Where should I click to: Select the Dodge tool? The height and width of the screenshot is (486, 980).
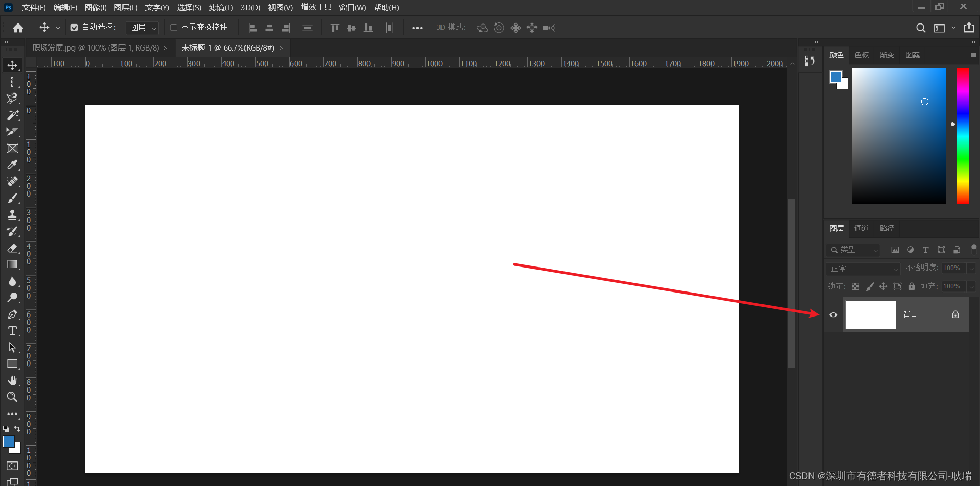coord(12,297)
